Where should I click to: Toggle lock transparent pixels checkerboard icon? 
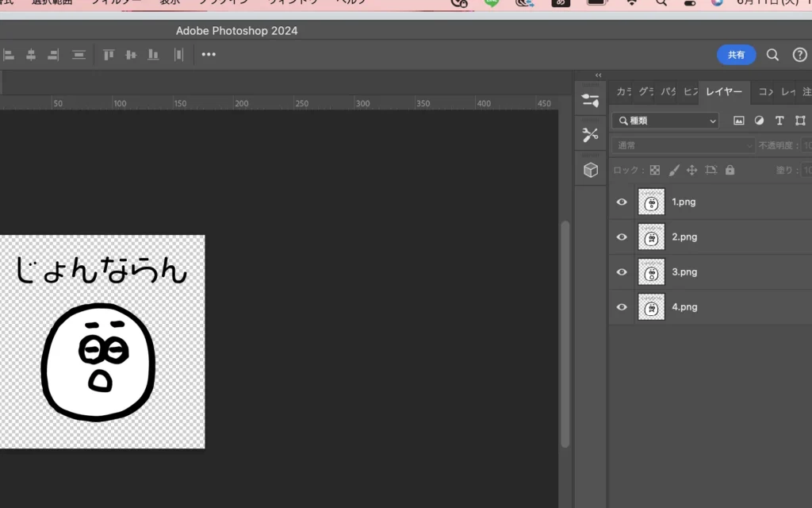[x=655, y=170]
